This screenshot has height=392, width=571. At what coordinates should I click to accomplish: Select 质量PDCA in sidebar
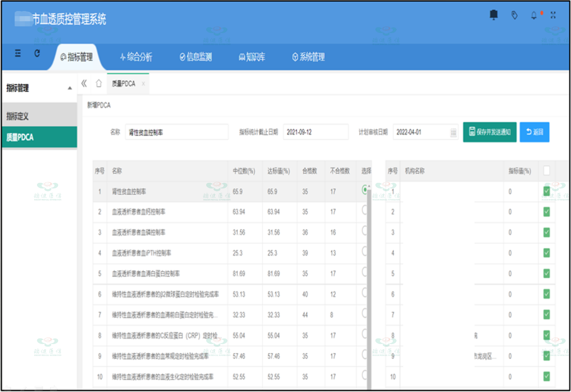pyautogui.click(x=39, y=137)
